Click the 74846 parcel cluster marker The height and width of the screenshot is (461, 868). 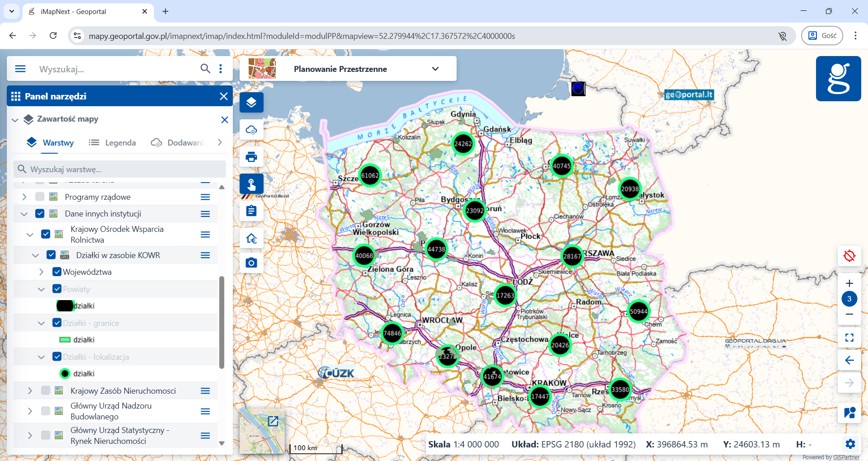[392, 334]
